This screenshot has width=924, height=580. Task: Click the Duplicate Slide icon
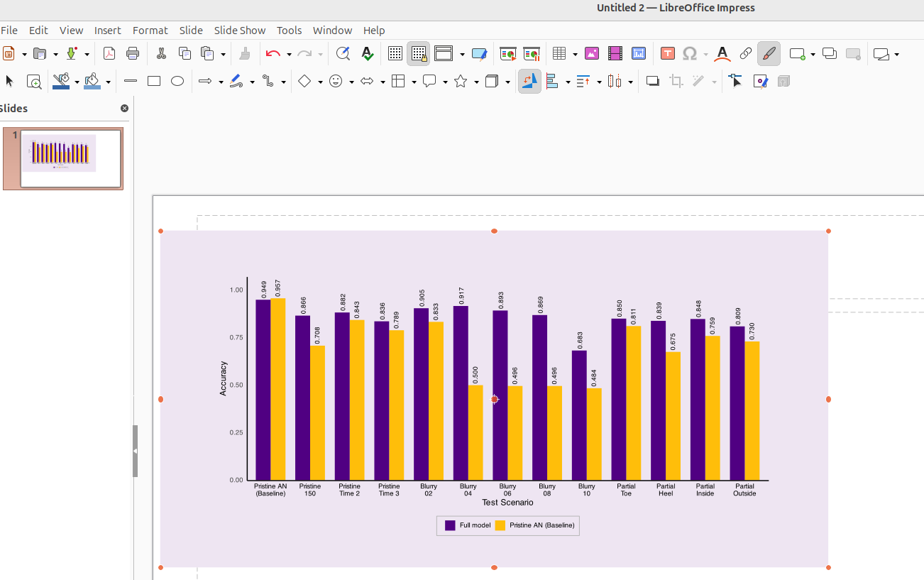829,53
